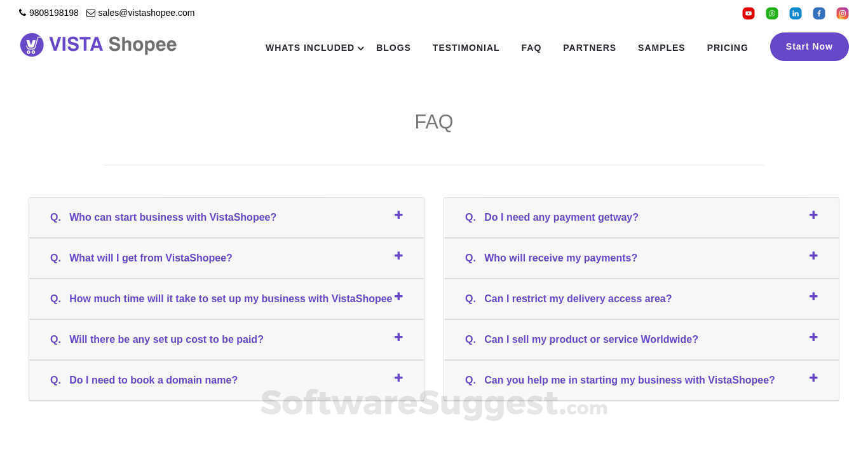
Task: Open the Instagram icon
Action: coord(843,13)
